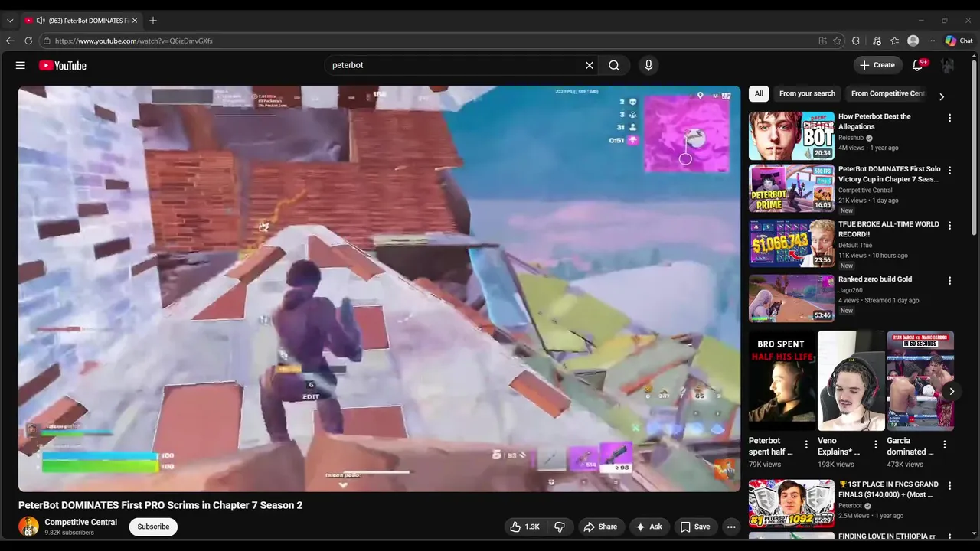Save the video to playlist

click(695, 527)
